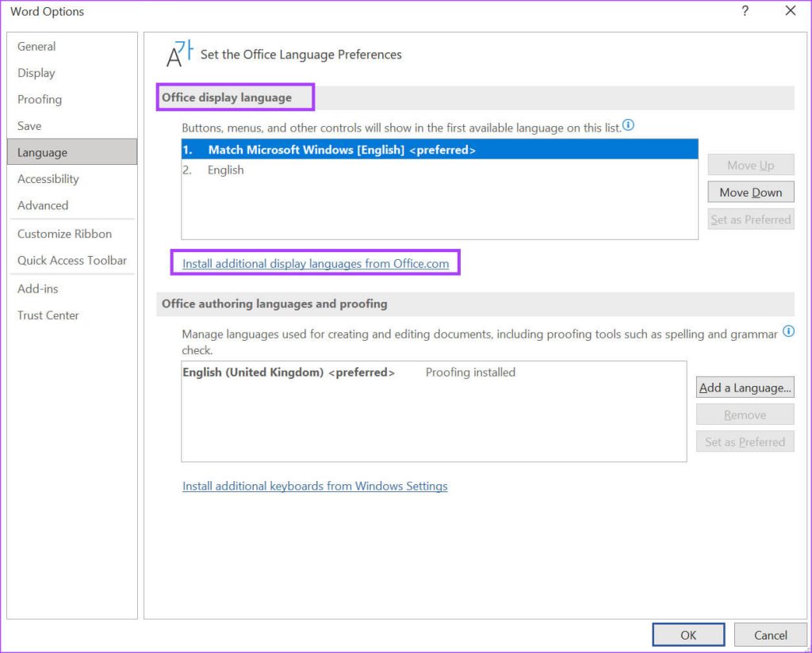Screen dimensions: 812x653
Task: Open the Advanced options category
Action: point(72,205)
